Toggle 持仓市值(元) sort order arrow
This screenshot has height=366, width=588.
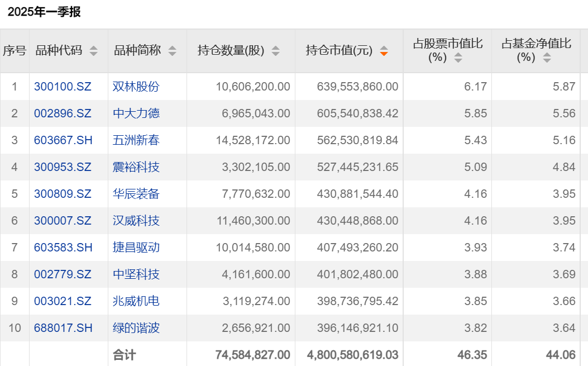384,51
